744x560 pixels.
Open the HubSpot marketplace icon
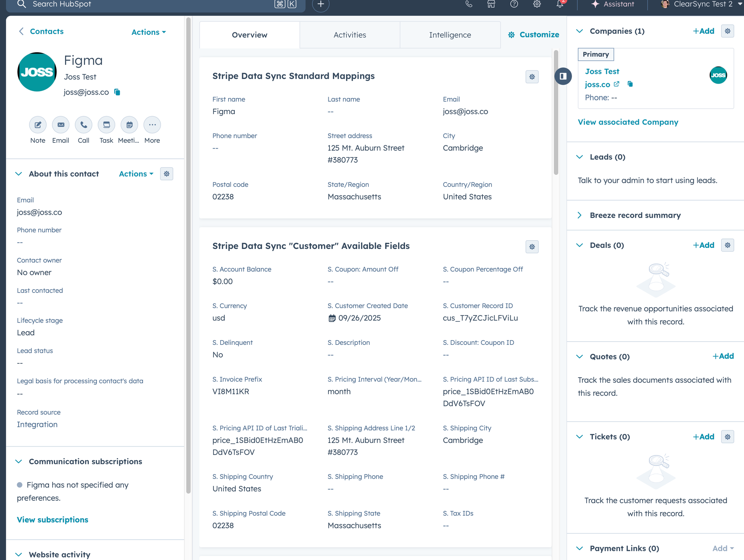tap(491, 4)
